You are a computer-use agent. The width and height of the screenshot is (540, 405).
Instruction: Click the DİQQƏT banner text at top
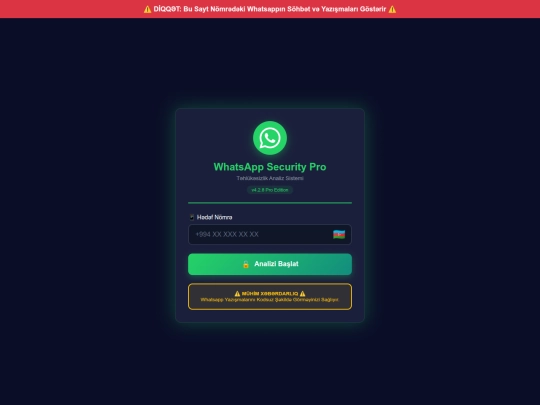270,9
